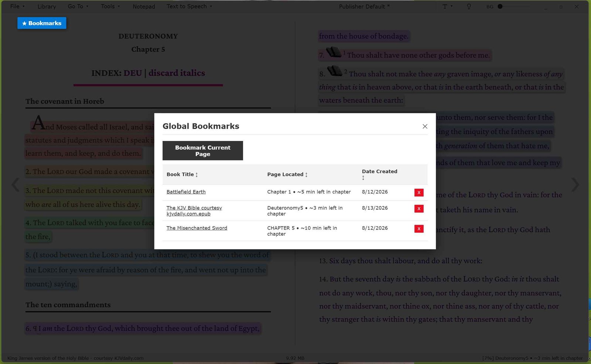Click the status bar book title text
This screenshot has width=591, height=364.
tap(75, 358)
